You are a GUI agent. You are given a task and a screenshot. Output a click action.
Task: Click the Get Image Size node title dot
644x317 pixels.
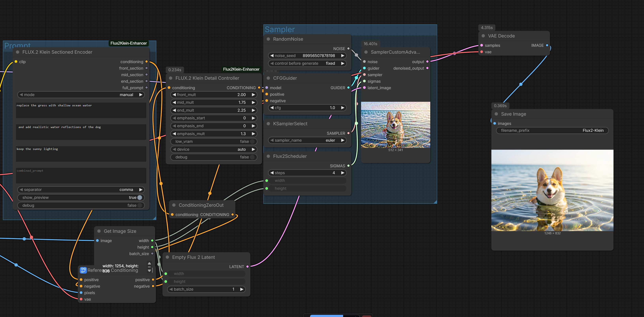(x=99, y=231)
